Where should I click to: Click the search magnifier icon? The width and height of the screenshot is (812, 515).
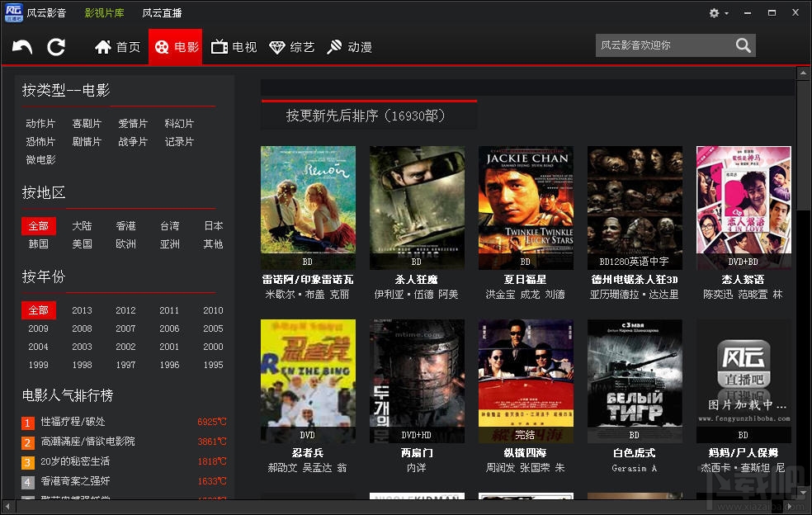[742, 45]
